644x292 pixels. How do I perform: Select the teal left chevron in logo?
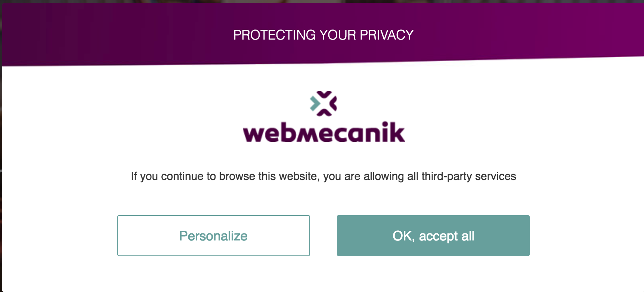315,104
